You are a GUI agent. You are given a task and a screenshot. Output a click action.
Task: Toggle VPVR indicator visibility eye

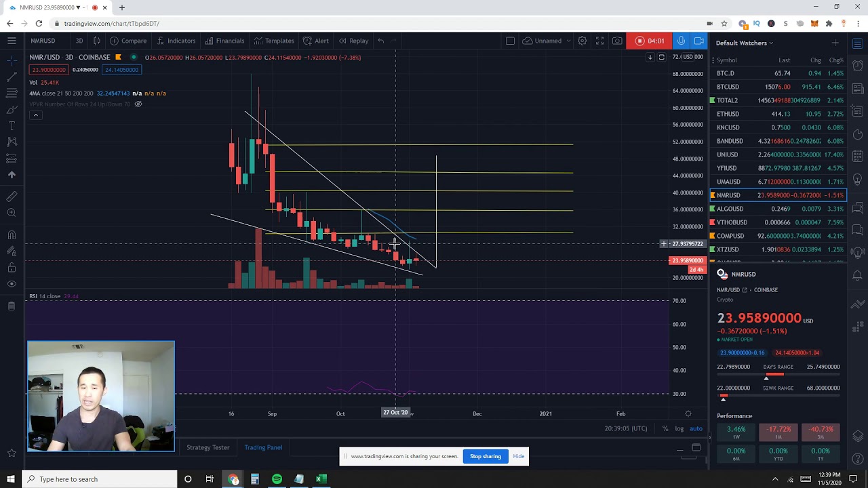(138, 104)
